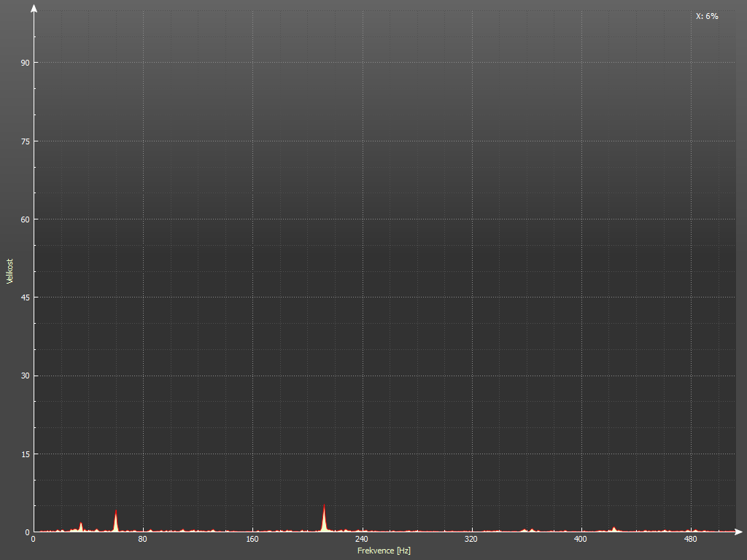
Task: Click the small peak near 425 Hz
Action: coord(614,529)
